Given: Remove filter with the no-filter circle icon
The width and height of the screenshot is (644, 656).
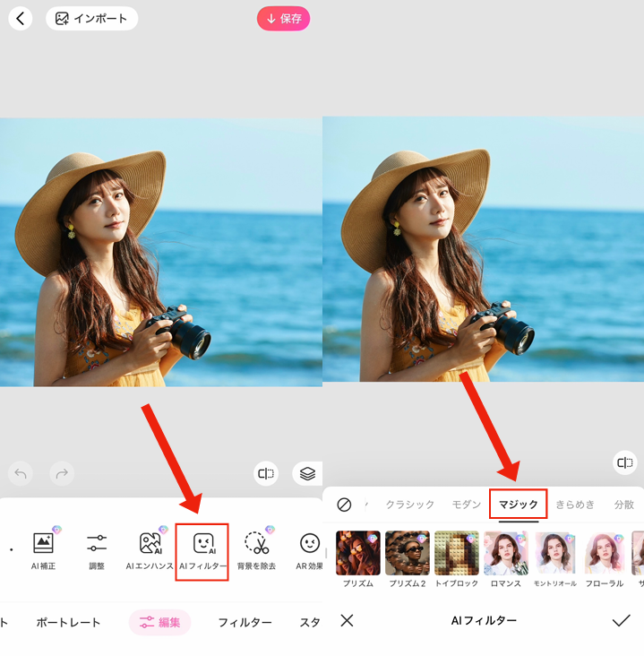Looking at the screenshot, I should (x=344, y=505).
